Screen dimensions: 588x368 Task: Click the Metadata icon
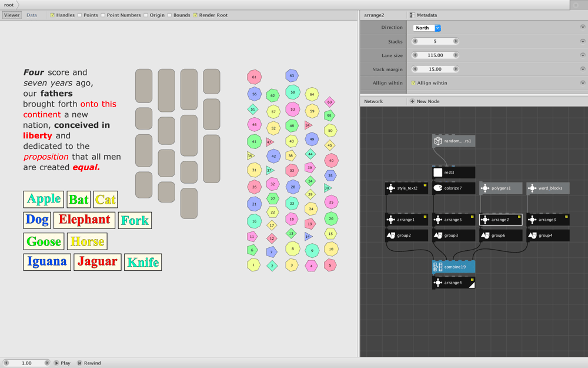pos(412,15)
